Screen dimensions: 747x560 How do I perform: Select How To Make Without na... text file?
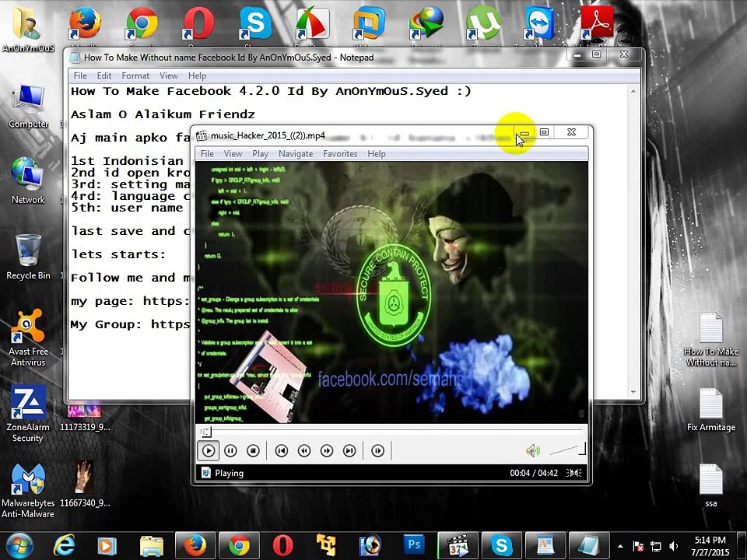[710, 339]
